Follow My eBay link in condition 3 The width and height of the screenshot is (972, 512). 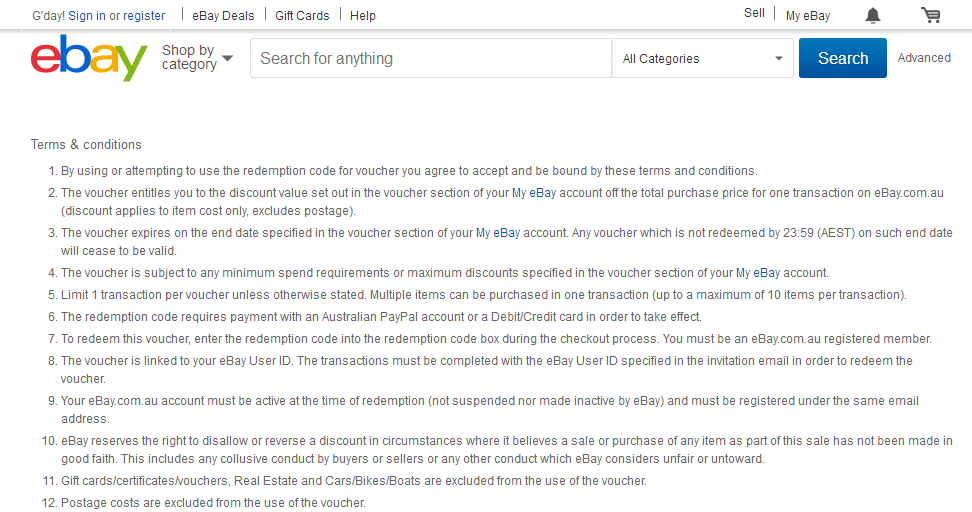498,233
